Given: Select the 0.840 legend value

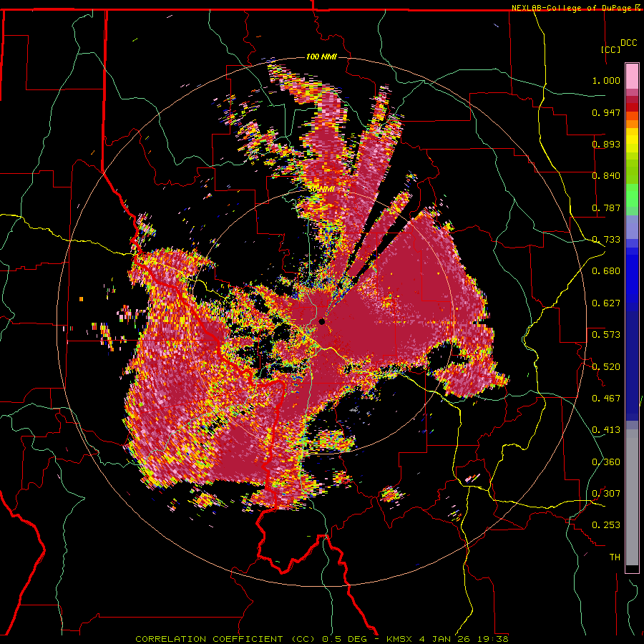Looking at the screenshot, I should pos(606,176).
